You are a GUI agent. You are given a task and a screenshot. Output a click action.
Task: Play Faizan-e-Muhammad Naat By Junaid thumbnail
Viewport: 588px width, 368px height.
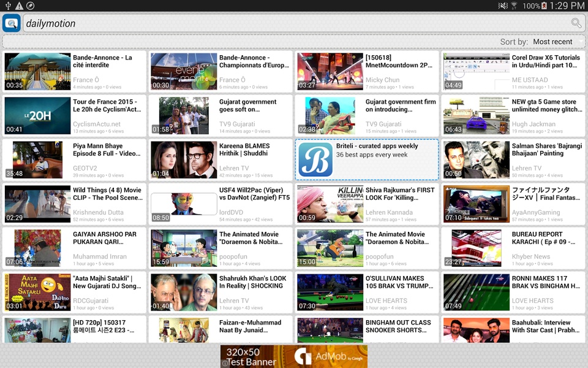(x=184, y=330)
